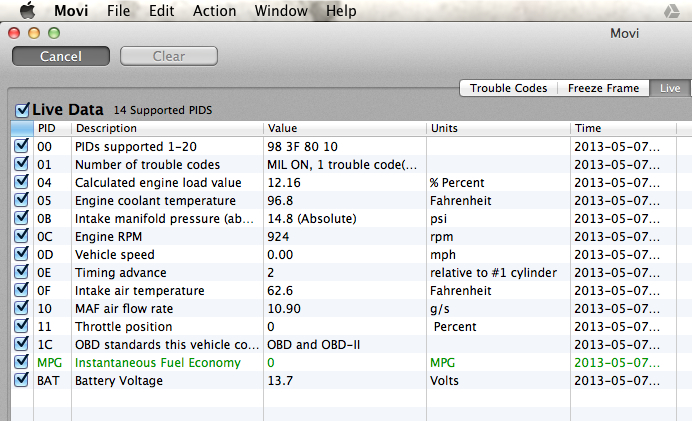Uncheck the Battery Voltage checkbox

coord(21,381)
